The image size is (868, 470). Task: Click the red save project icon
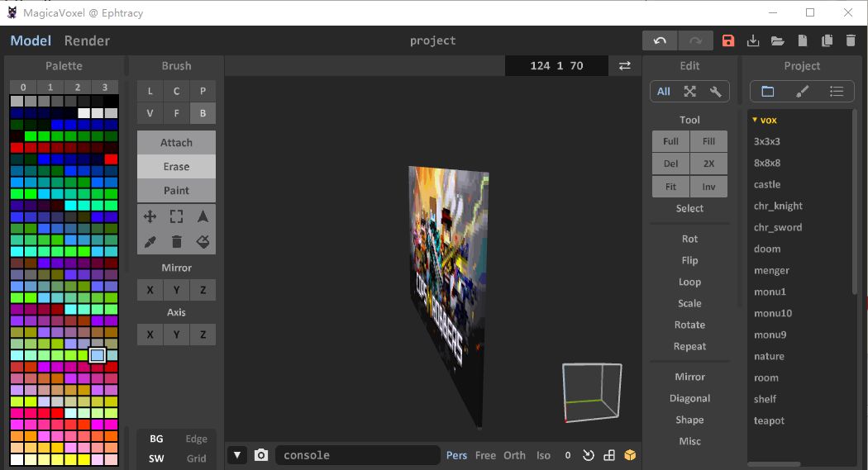pyautogui.click(x=728, y=40)
